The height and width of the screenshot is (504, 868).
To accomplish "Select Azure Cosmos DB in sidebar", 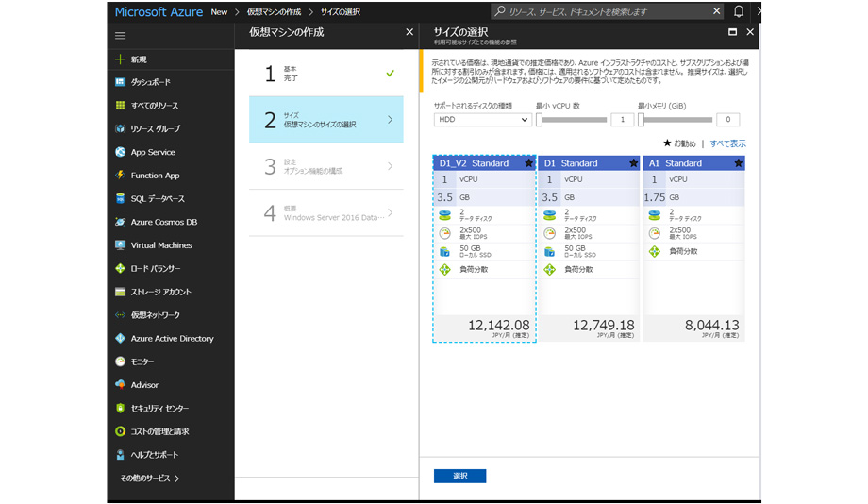I will 163,222.
